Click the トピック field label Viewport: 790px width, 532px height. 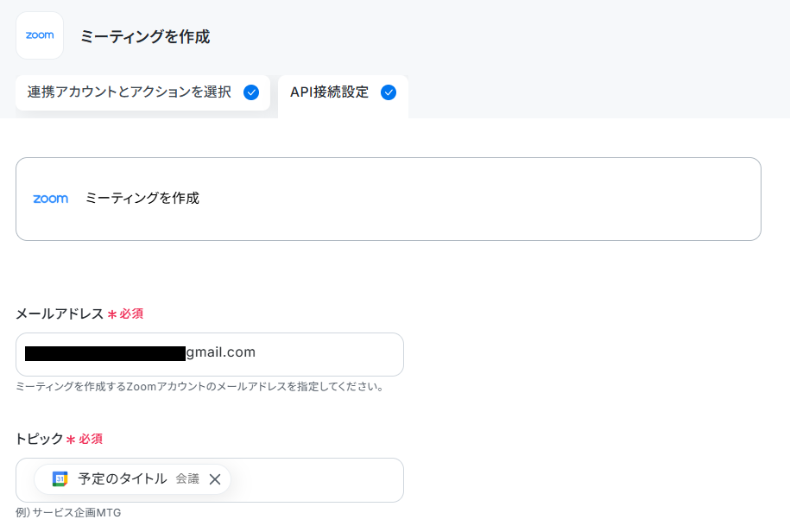pos(40,439)
